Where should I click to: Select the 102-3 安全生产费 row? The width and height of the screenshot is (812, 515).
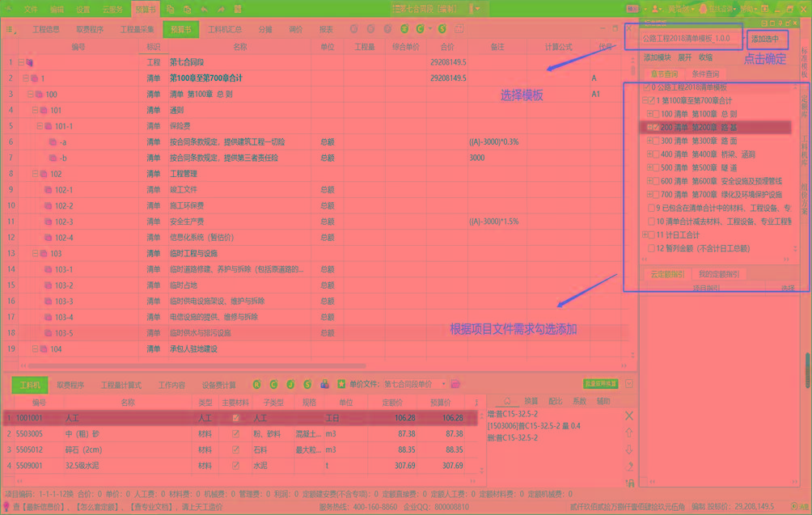point(313,222)
